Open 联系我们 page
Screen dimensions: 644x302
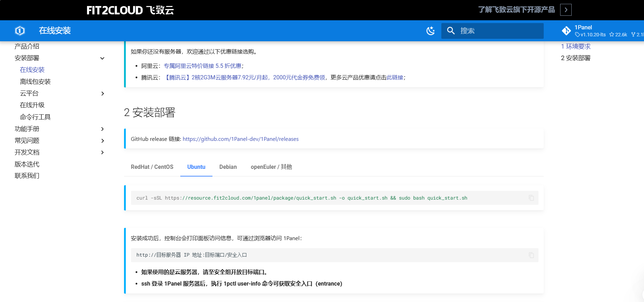(x=27, y=176)
